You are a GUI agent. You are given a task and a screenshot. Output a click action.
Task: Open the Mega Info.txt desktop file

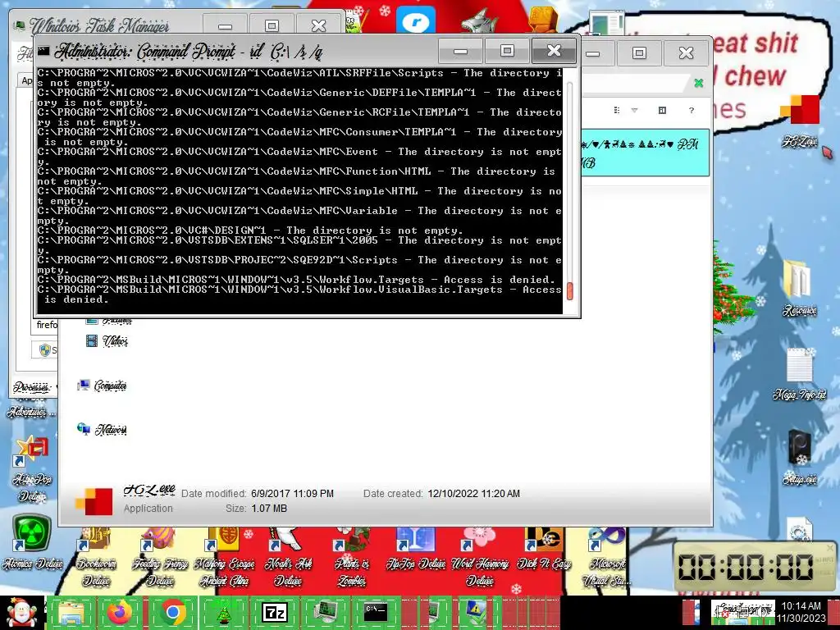(799, 374)
